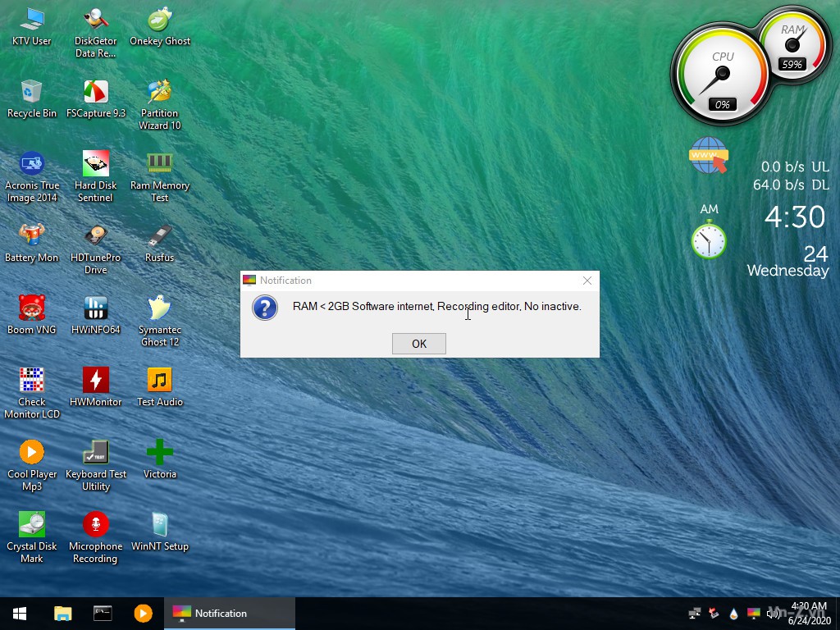Launch Victoria disk tool icon
The height and width of the screenshot is (630, 840).
(x=159, y=453)
